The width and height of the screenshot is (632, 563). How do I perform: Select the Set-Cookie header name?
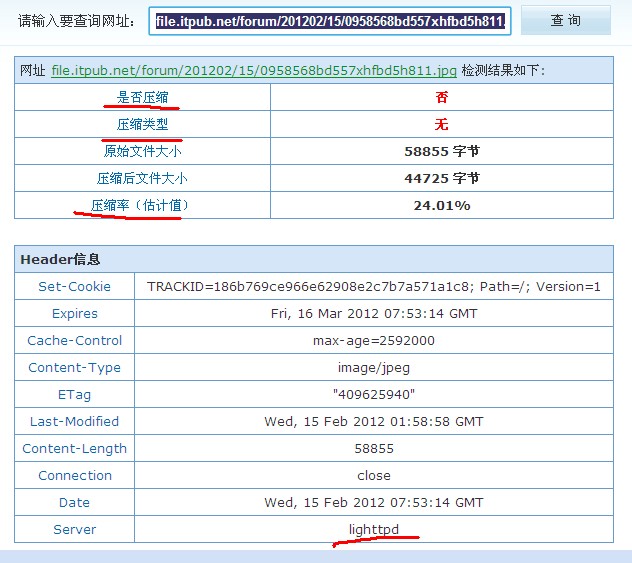pyautogui.click(x=75, y=286)
